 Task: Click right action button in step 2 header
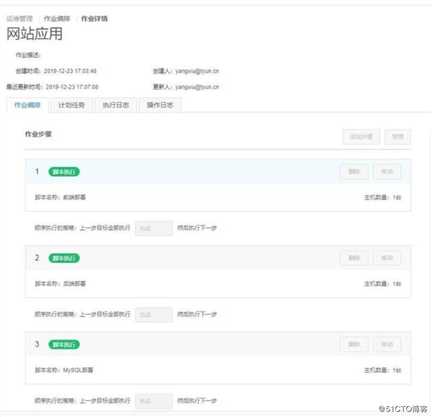[x=387, y=258]
